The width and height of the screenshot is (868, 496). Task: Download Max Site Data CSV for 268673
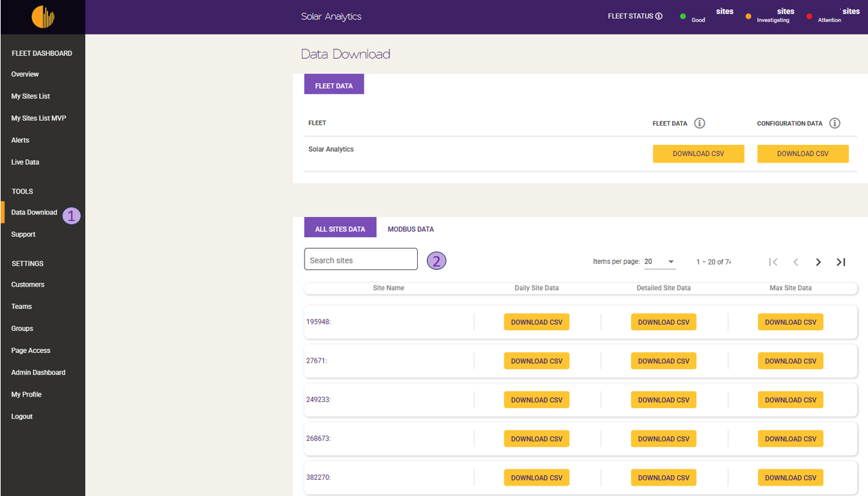pos(791,439)
